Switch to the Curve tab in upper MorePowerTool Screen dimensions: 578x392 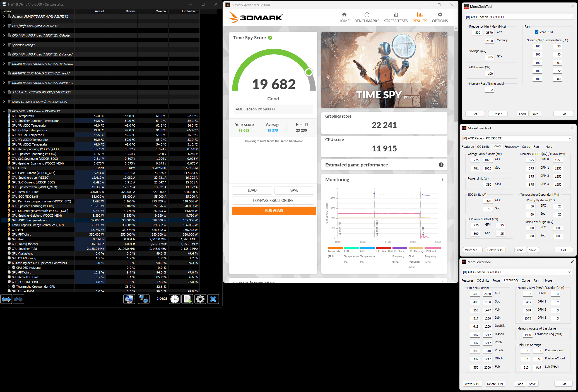click(526, 147)
